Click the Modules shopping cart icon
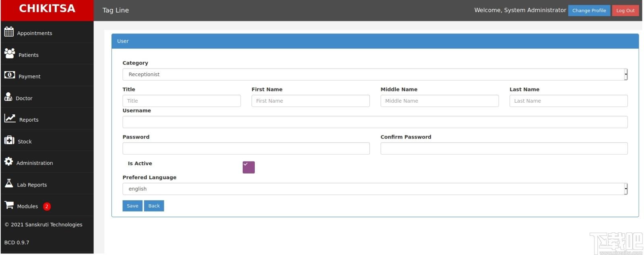 coord(9,205)
